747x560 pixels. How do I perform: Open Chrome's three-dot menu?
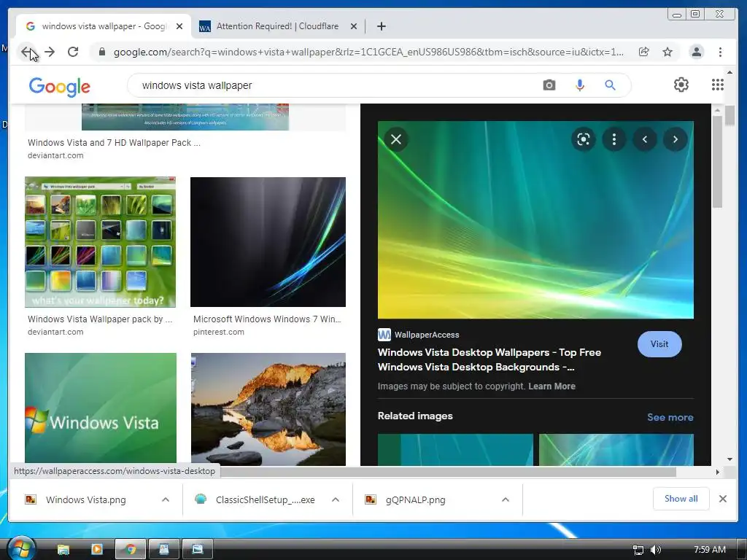(720, 52)
